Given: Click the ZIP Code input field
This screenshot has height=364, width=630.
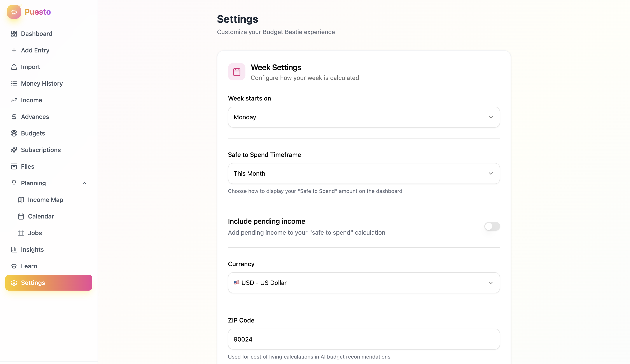Looking at the screenshot, I should pyautogui.click(x=364, y=339).
